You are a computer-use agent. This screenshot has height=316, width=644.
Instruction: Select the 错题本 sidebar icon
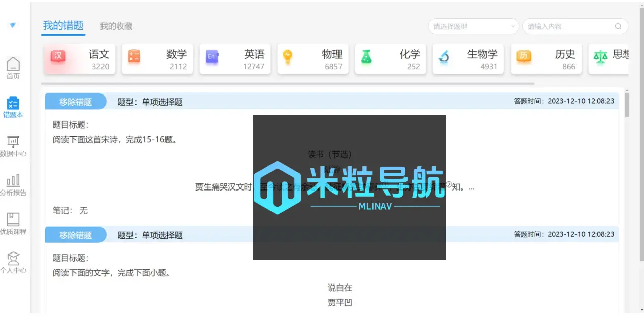[x=13, y=103]
